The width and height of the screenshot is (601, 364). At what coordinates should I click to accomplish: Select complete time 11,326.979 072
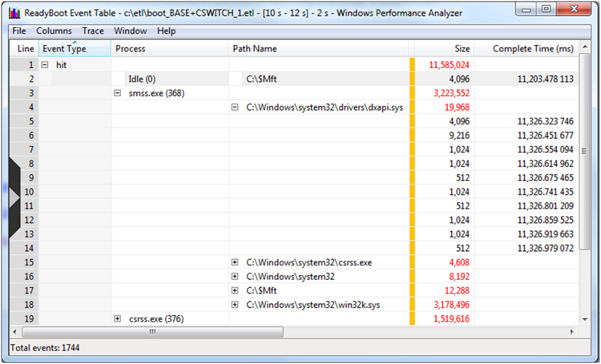545,248
